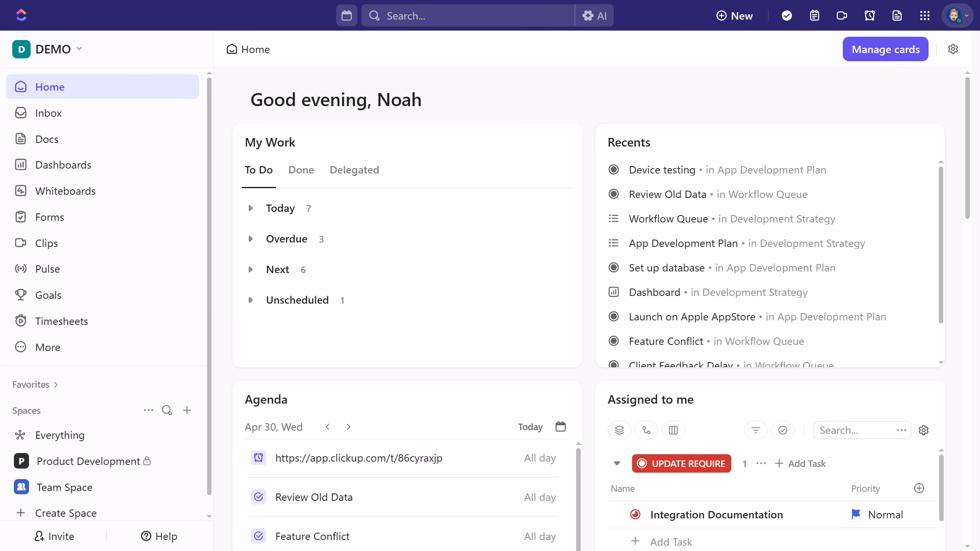Viewport: 980px width, 551px height.
Task: Open Clips in the sidebar
Action: (x=102, y=243)
